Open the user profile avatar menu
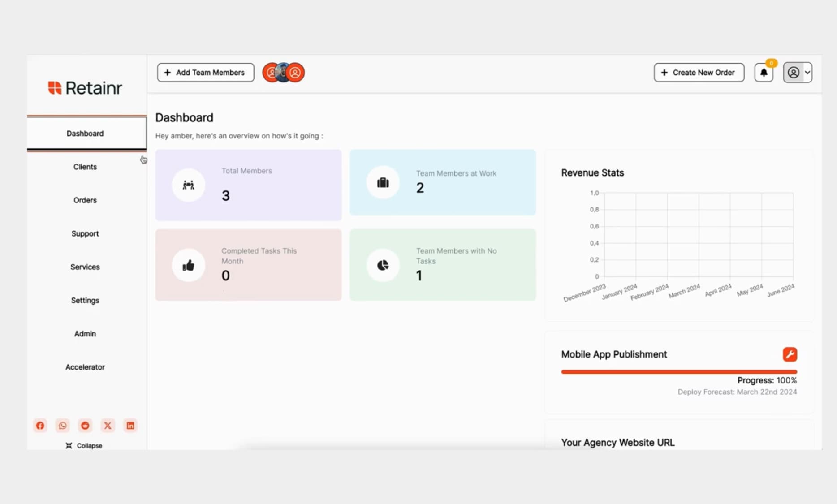 (x=798, y=73)
